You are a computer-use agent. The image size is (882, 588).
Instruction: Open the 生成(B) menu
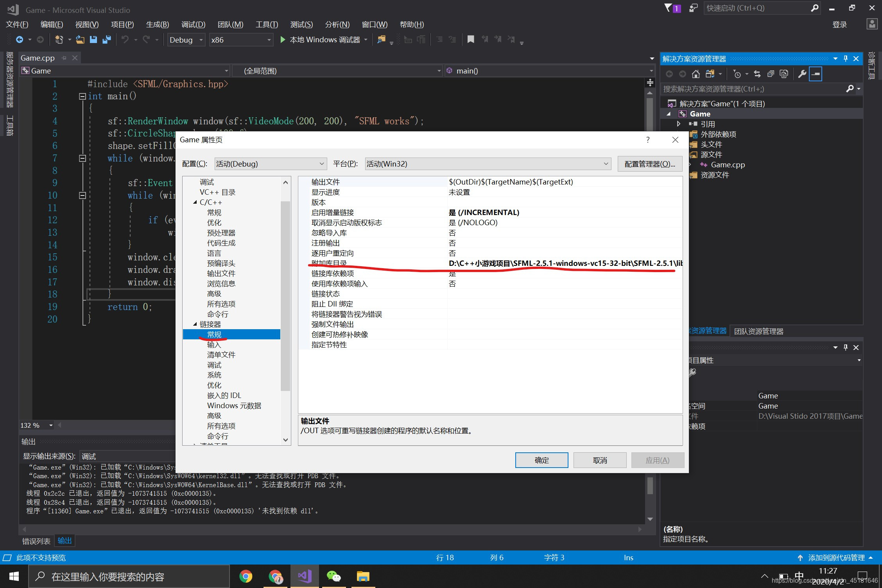tap(158, 25)
